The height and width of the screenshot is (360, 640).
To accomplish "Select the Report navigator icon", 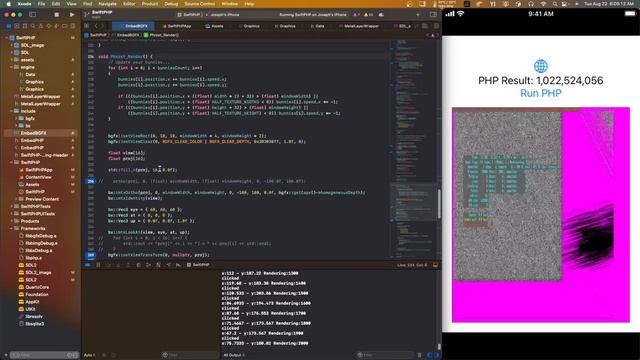I will (73, 26).
